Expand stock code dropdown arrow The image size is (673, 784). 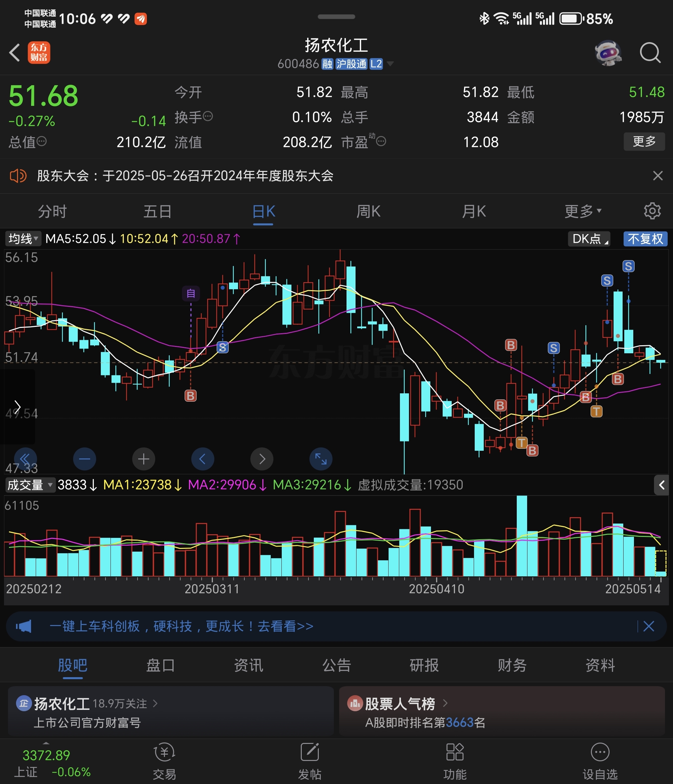(x=390, y=63)
